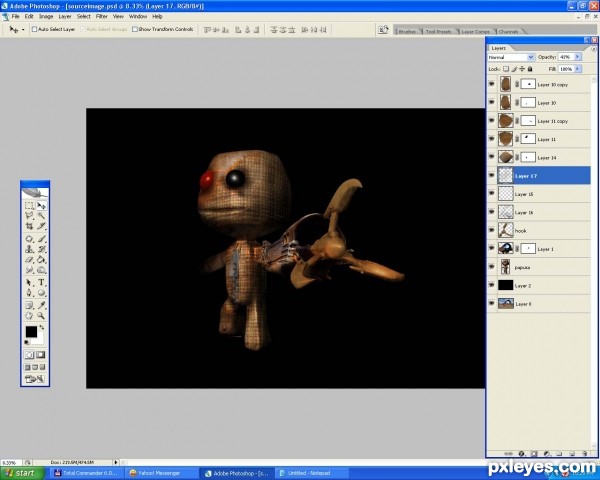This screenshot has width=600, height=480.
Task: Select the Layer 15 row
Action: coord(539,194)
